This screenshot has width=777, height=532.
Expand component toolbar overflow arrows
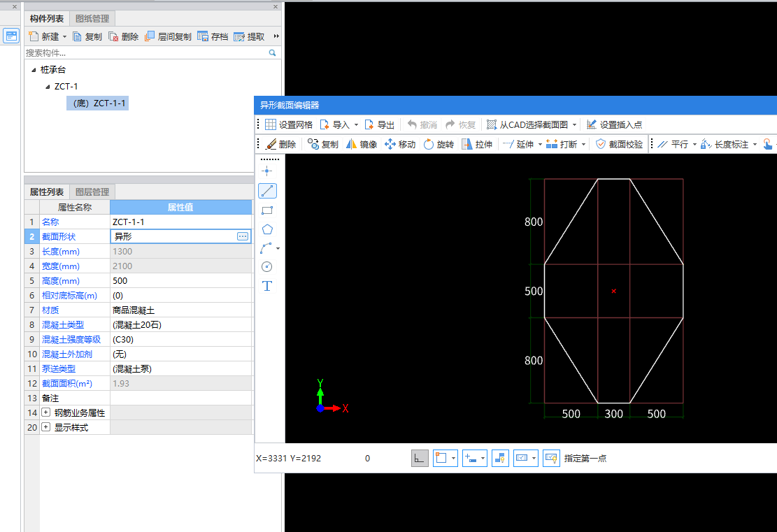(x=276, y=36)
